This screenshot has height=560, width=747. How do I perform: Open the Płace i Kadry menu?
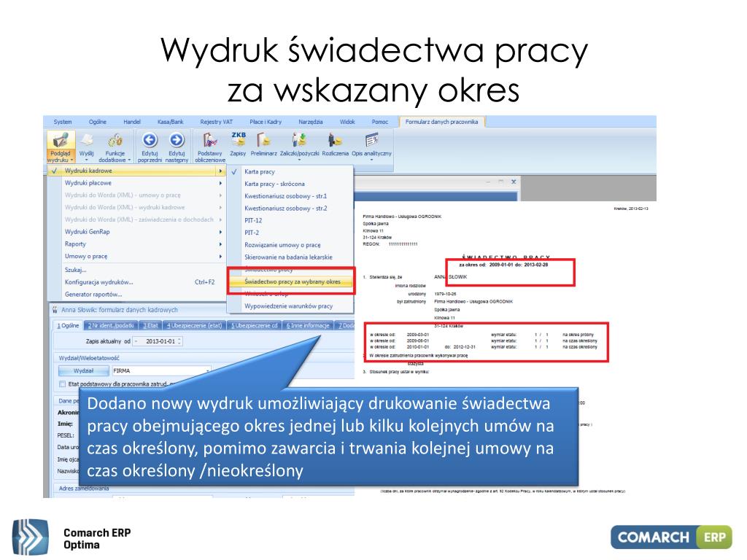[x=266, y=122]
